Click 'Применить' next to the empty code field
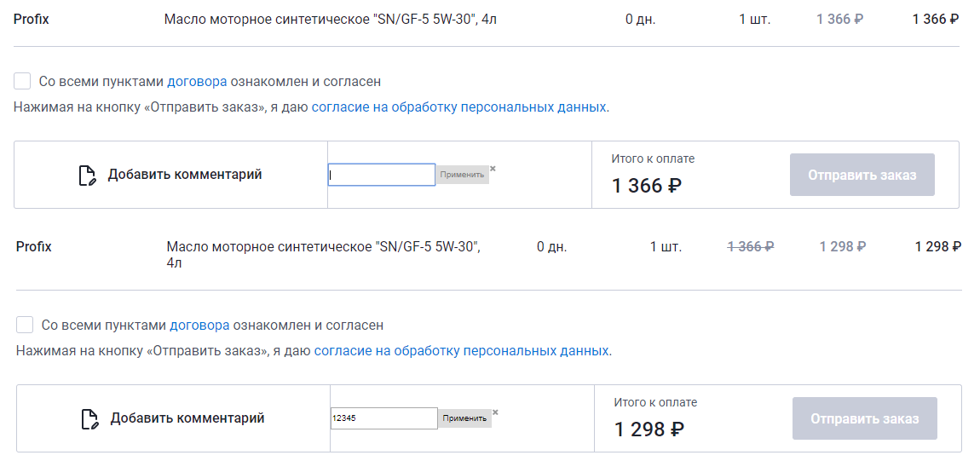 (462, 175)
